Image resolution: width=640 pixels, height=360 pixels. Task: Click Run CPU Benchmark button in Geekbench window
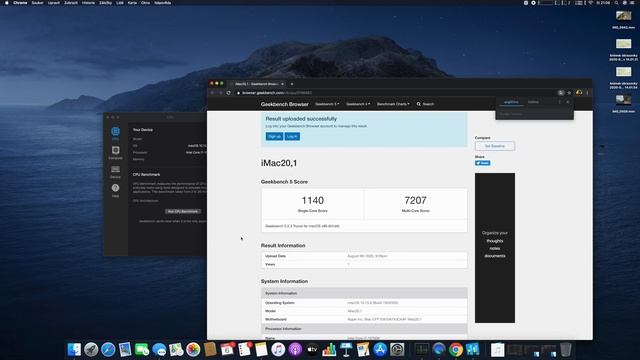click(183, 211)
